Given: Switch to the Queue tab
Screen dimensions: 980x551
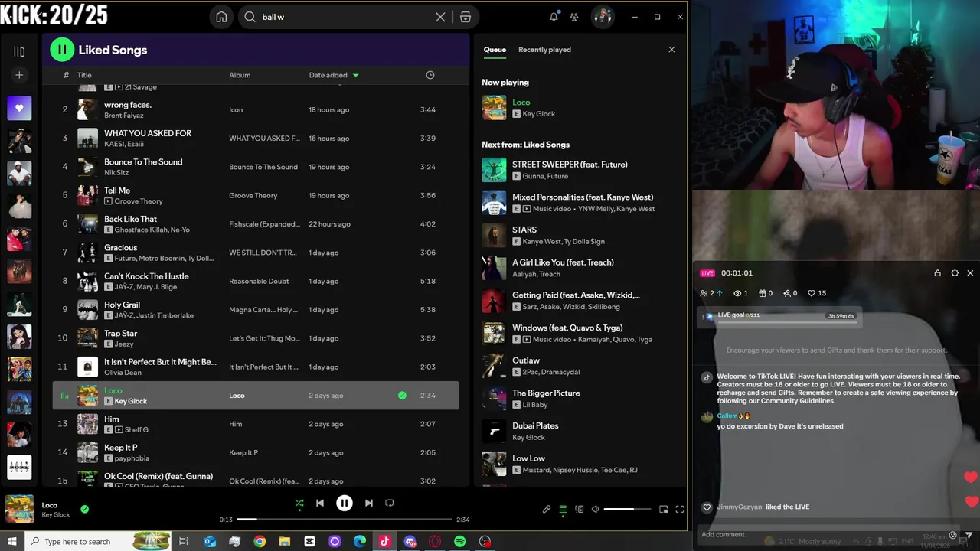Looking at the screenshot, I should [x=495, y=50].
